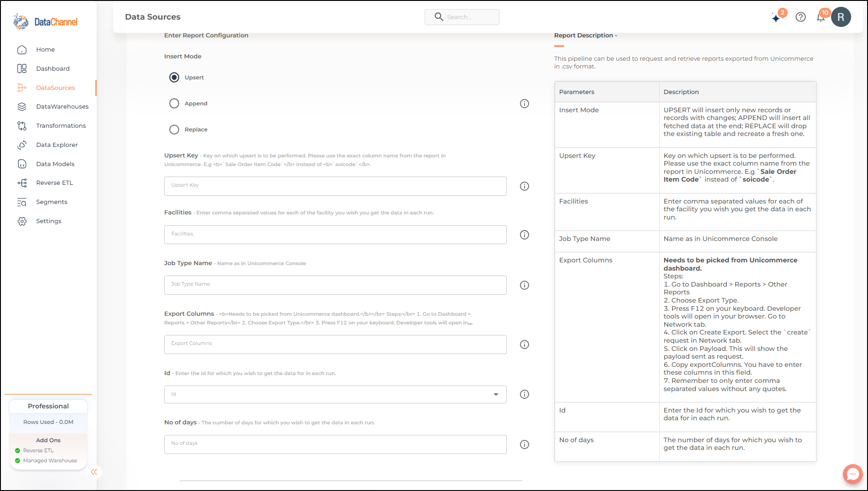Click the Export Columns table row label
This screenshot has height=491, width=868.
coord(586,260)
